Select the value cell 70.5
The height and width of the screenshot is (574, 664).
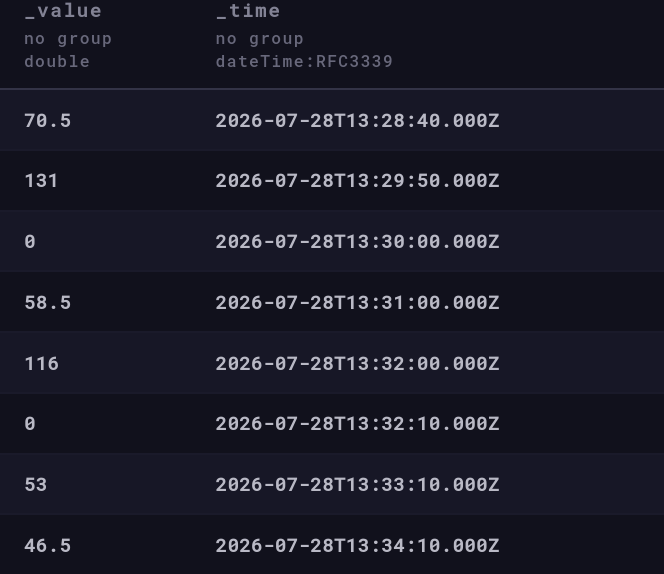48,121
